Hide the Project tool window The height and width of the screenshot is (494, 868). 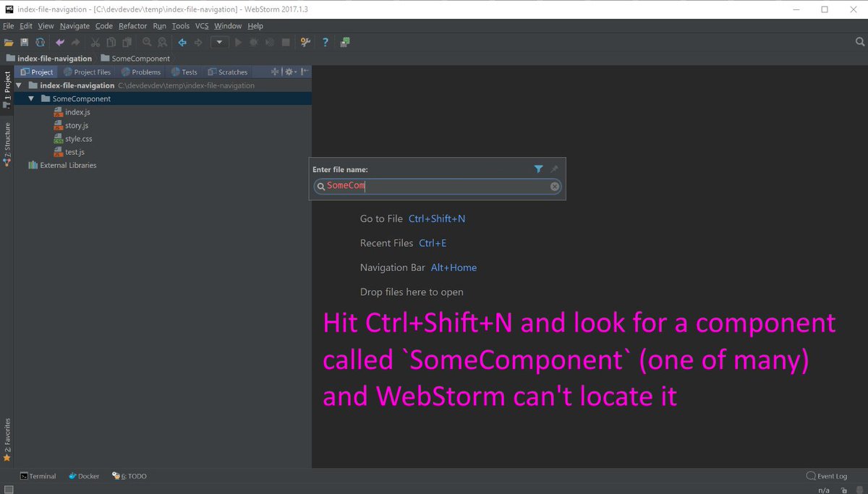305,72
